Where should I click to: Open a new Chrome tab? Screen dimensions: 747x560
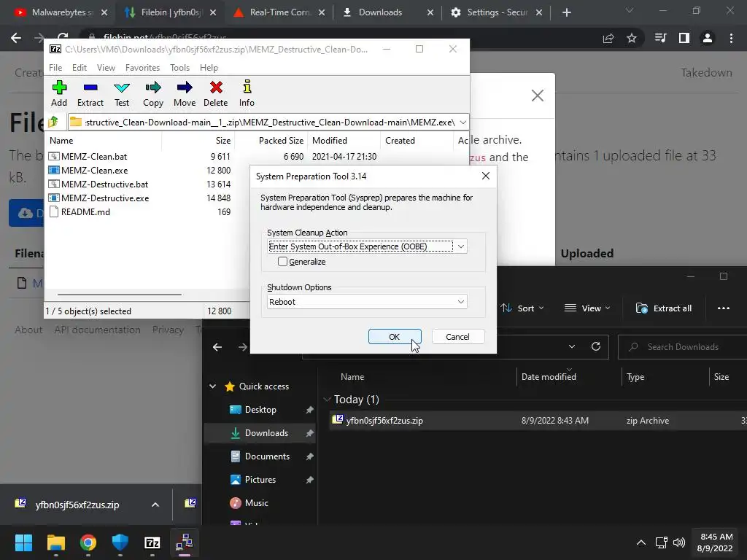point(566,12)
